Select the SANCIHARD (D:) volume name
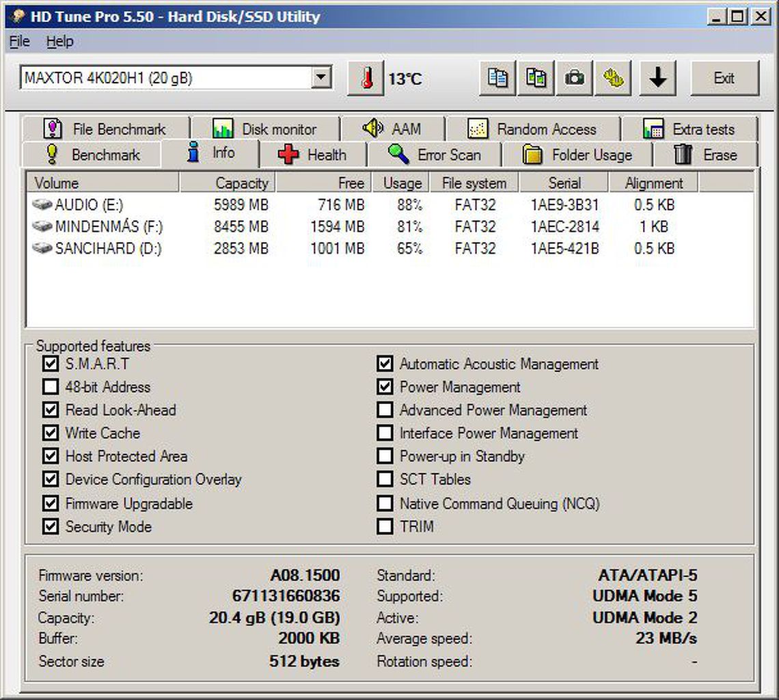This screenshot has width=779, height=700. (x=108, y=247)
